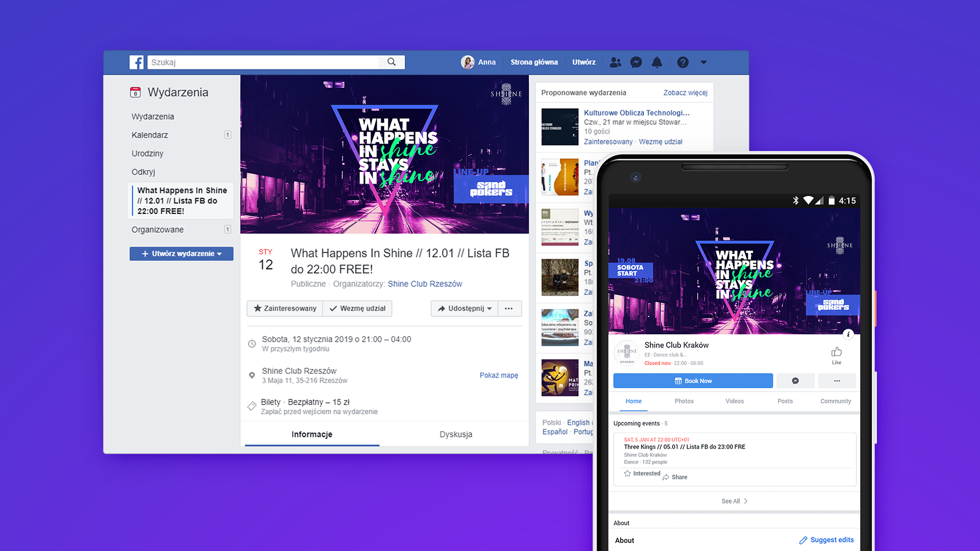The width and height of the screenshot is (980, 551).
Task: Click the Wydarzenia calendar icon
Action: [x=135, y=92]
